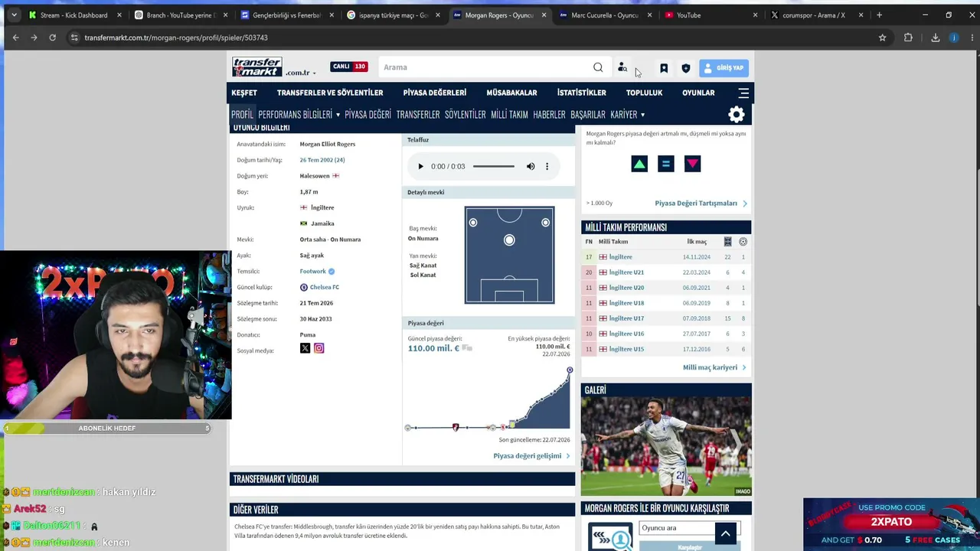The image size is (980, 551).
Task: Open the Piyasa Değeri Tartışmaları link
Action: (701, 204)
